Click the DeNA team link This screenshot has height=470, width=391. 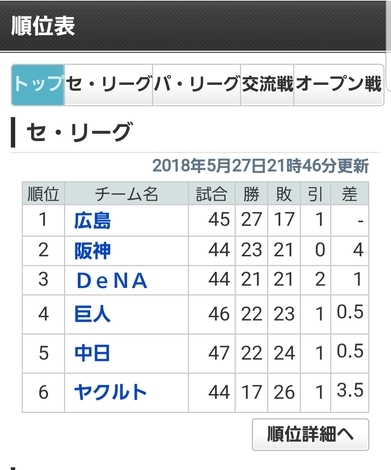tap(112, 280)
